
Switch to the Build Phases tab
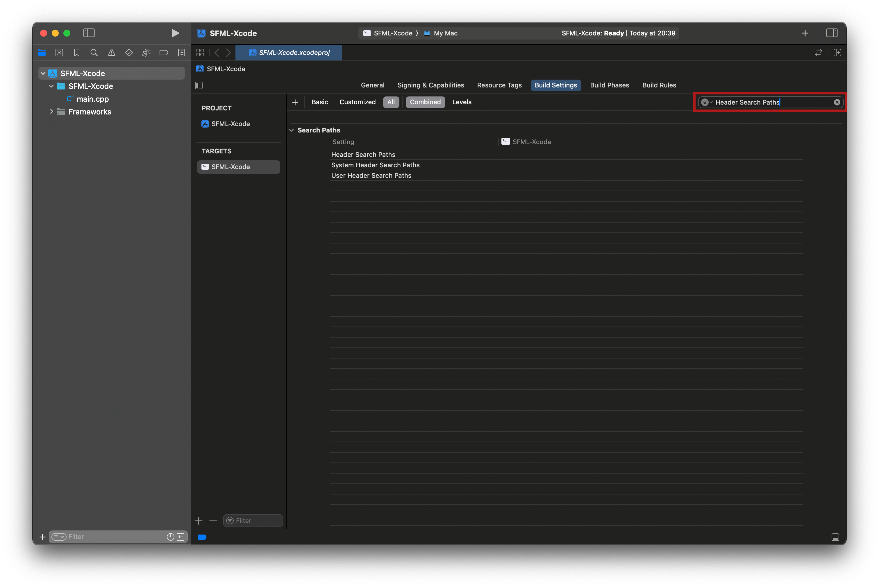click(x=609, y=85)
